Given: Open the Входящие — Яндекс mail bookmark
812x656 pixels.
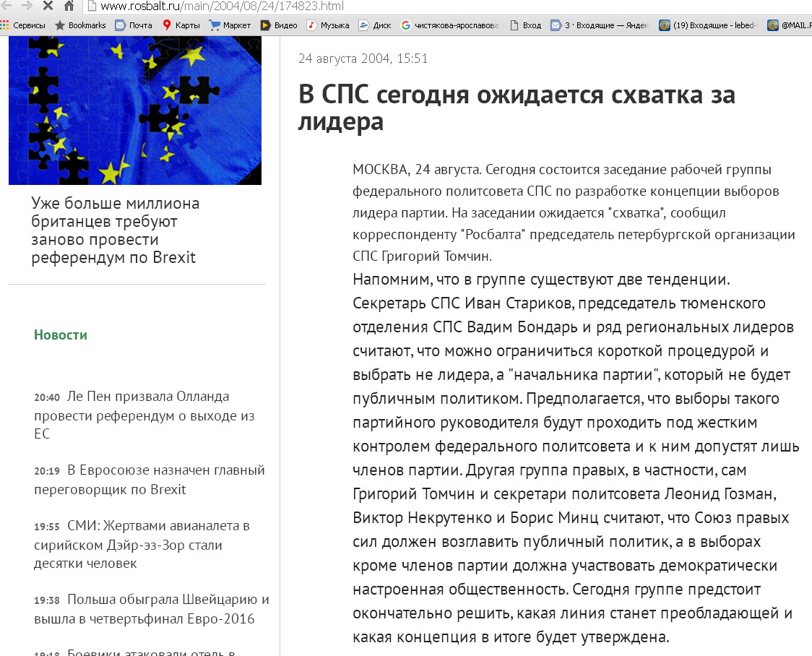Looking at the screenshot, I should tap(600, 25).
